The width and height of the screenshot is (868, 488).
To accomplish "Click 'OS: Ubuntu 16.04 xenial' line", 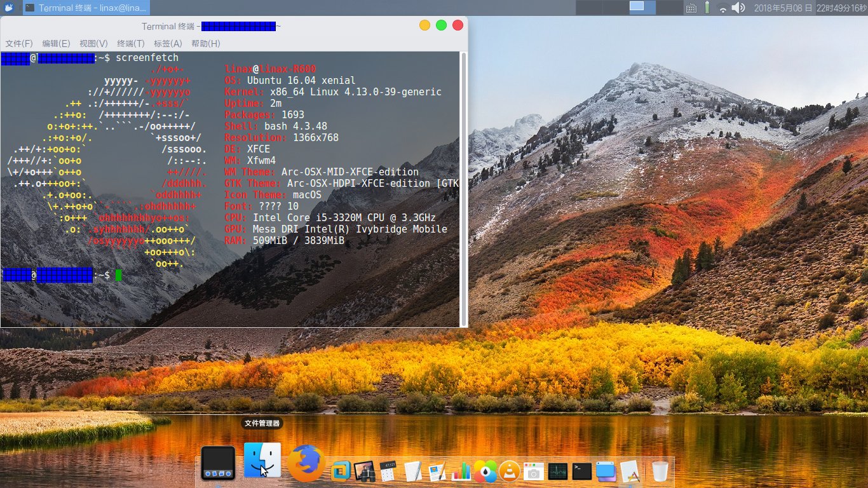I will point(290,81).
